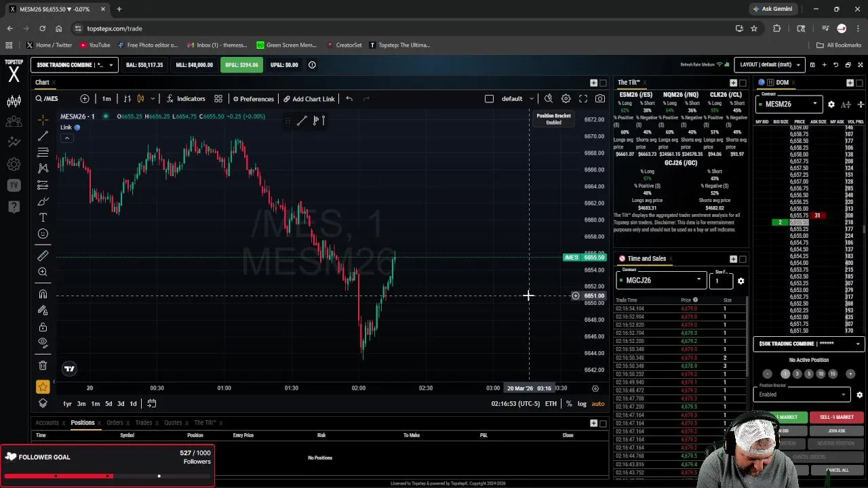Collapse the indicator legend chevron under Link
The height and width of the screenshot is (488, 868).
click(x=66, y=138)
